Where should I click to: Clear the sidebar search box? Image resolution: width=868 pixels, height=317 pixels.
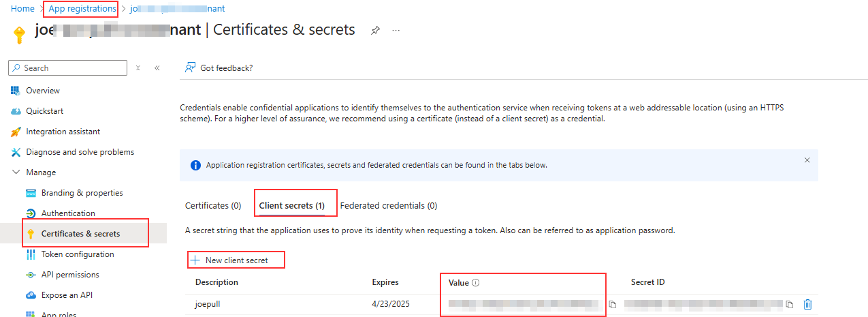(x=138, y=68)
